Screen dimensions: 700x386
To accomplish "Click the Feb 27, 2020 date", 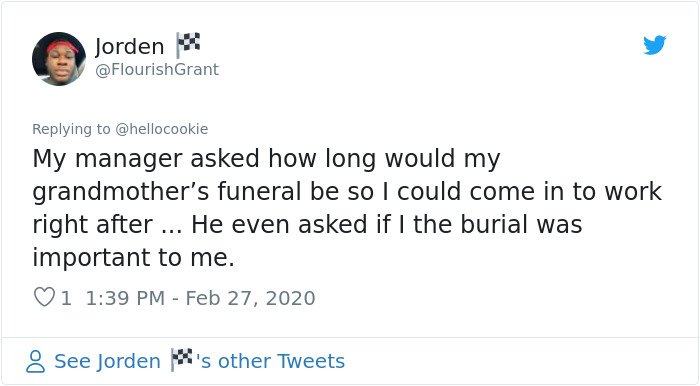I will tap(250, 298).
